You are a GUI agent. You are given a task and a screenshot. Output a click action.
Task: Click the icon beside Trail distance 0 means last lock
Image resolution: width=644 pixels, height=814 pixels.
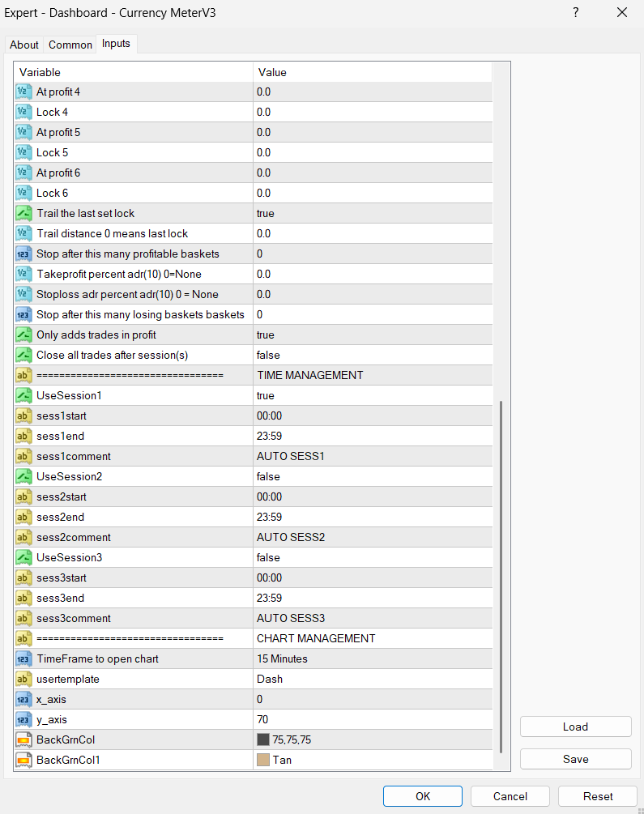[23, 233]
